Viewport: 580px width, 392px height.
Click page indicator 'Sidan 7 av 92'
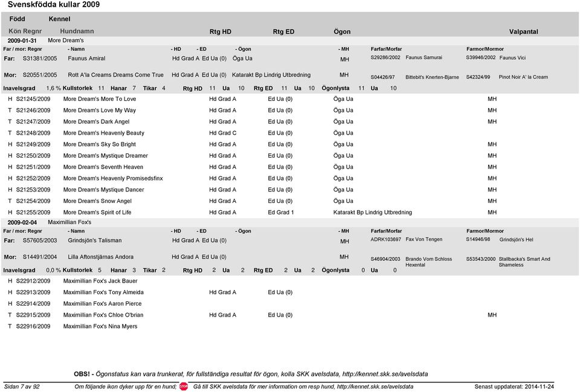(22, 387)
